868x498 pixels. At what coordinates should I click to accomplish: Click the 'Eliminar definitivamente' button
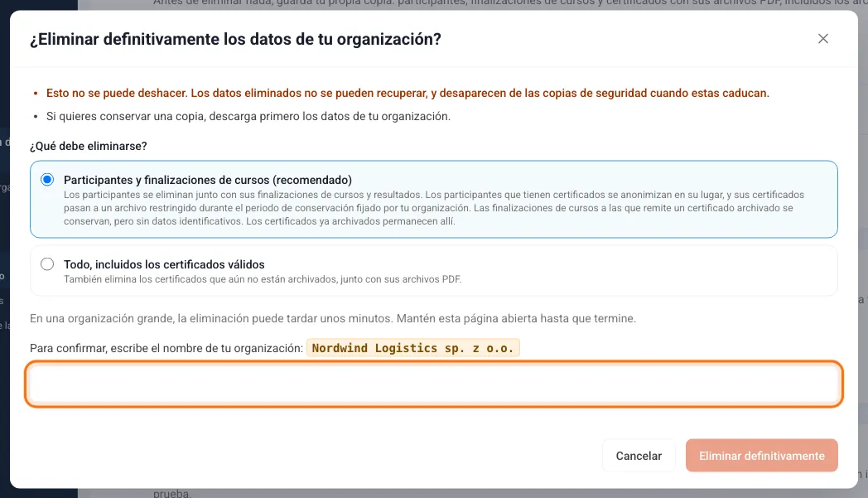(x=762, y=456)
